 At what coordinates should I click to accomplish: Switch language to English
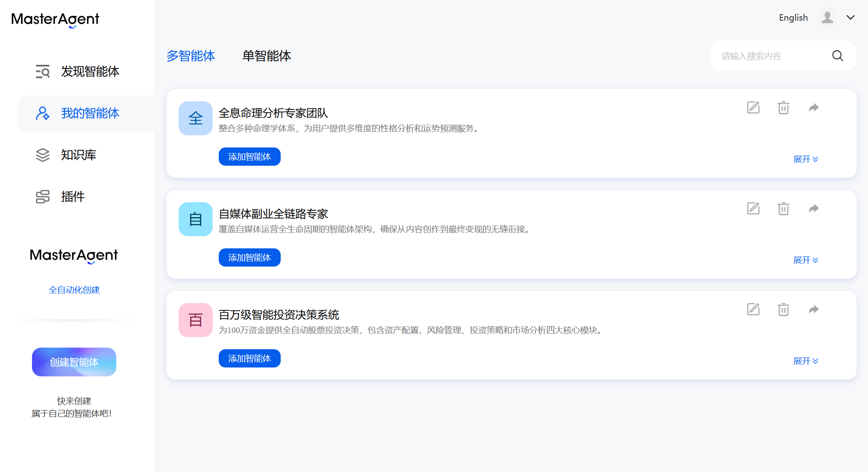click(793, 17)
